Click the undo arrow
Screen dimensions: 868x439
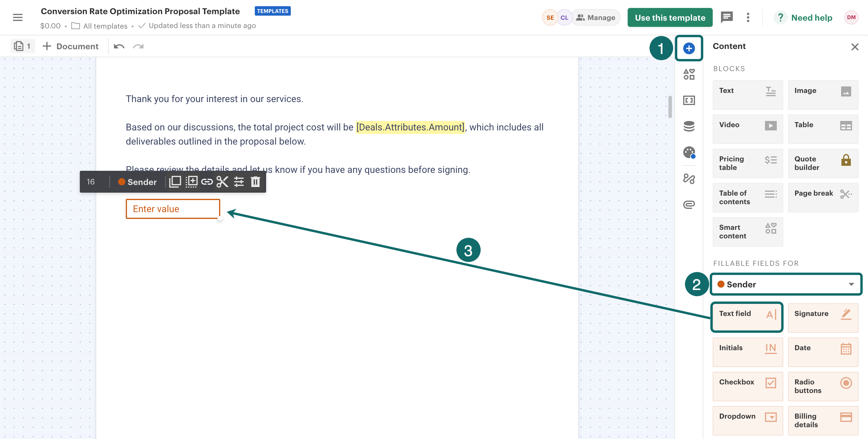119,46
